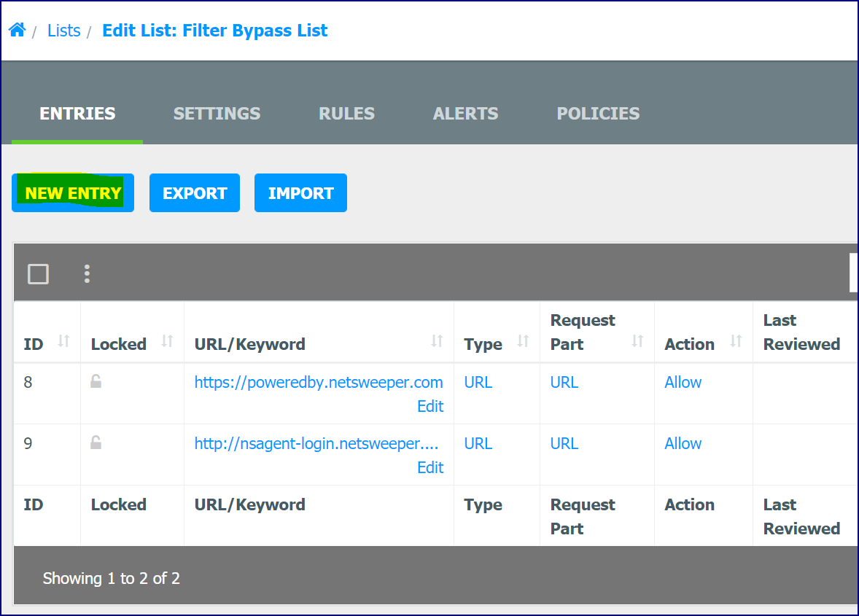
Task: Sort by Type column arrows
Action: pos(523,341)
